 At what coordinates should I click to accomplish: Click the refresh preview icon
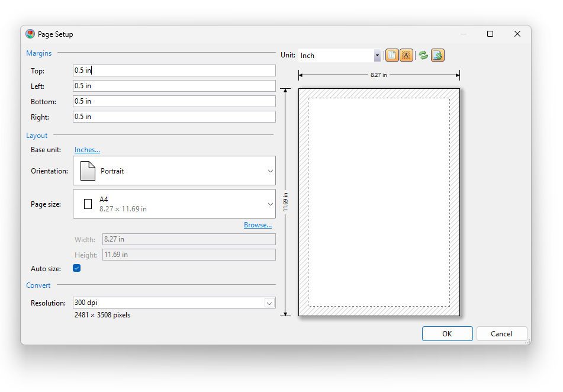point(423,54)
